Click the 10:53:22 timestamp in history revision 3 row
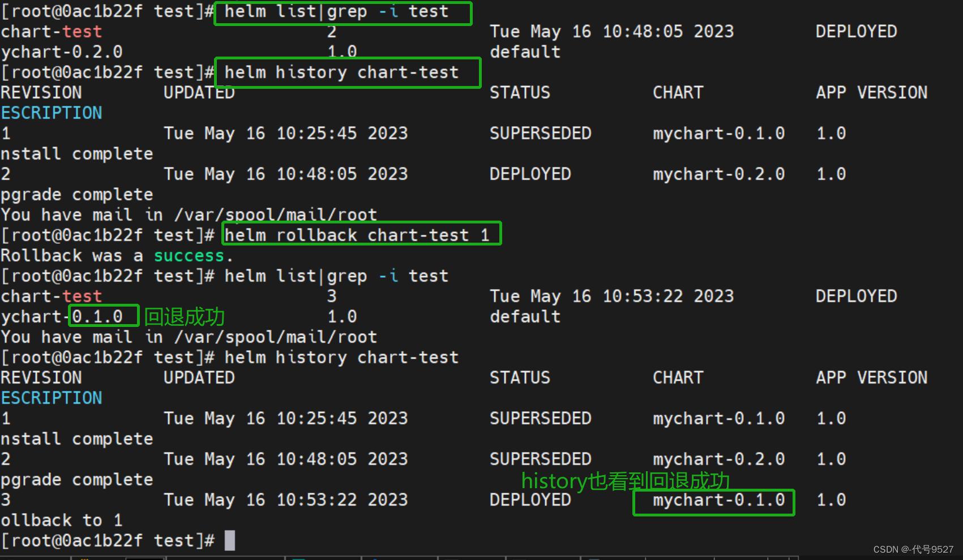963x560 pixels. point(316,500)
